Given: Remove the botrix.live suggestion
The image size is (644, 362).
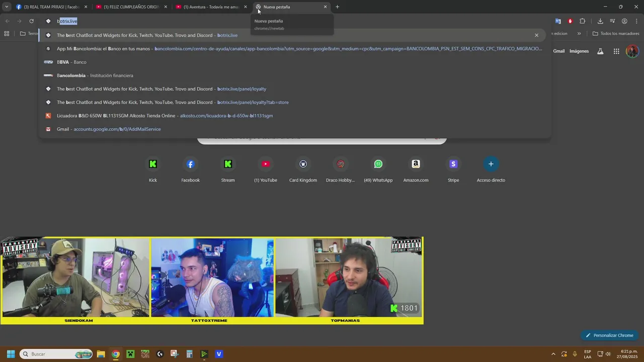Looking at the screenshot, I should click(536, 35).
